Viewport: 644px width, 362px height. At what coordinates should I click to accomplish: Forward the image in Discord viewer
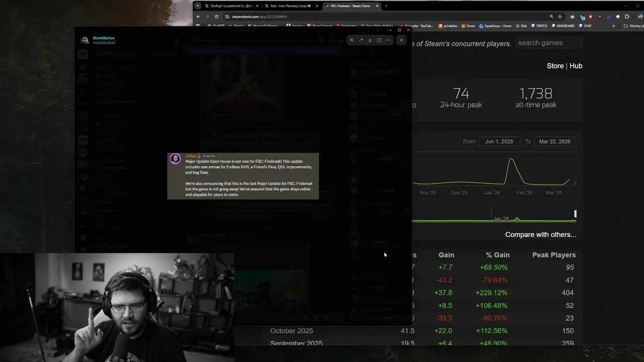click(361, 40)
